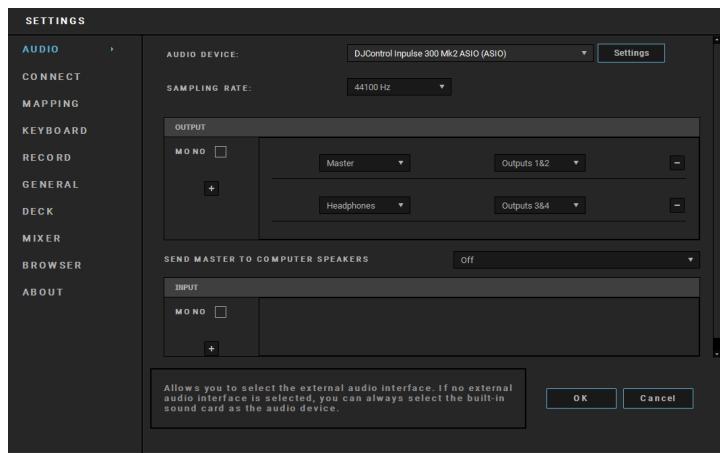Expand Send Master to Computer Speakers dropdown

click(576, 260)
